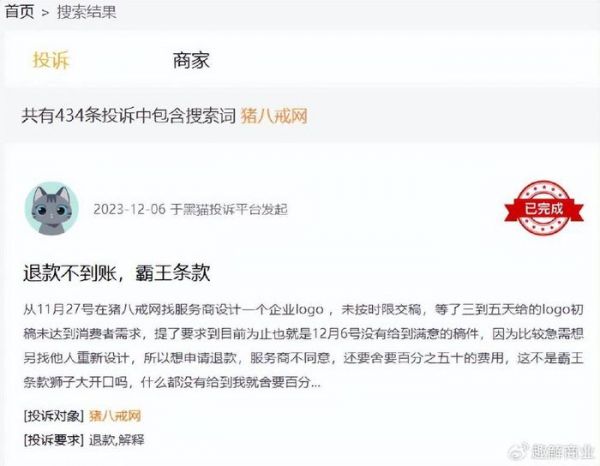Viewport: 600px width, 466px height.
Task: Click the 2023-12-06 complaint date
Action: coord(130,209)
